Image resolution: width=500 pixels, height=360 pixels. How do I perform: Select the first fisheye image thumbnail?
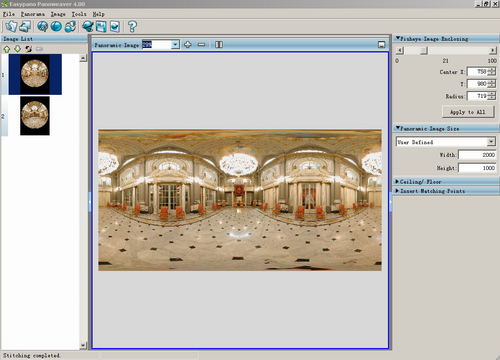pyautogui.click(x=35, y=74)
